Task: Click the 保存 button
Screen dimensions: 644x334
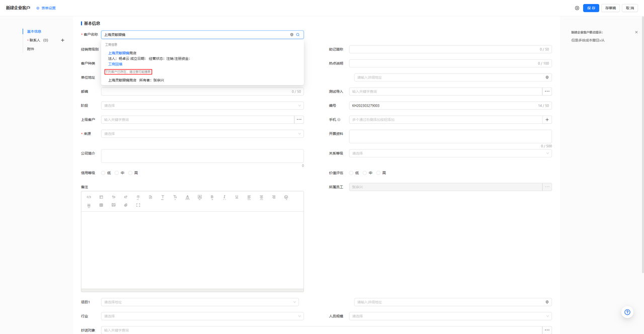Action: [591, 8]
